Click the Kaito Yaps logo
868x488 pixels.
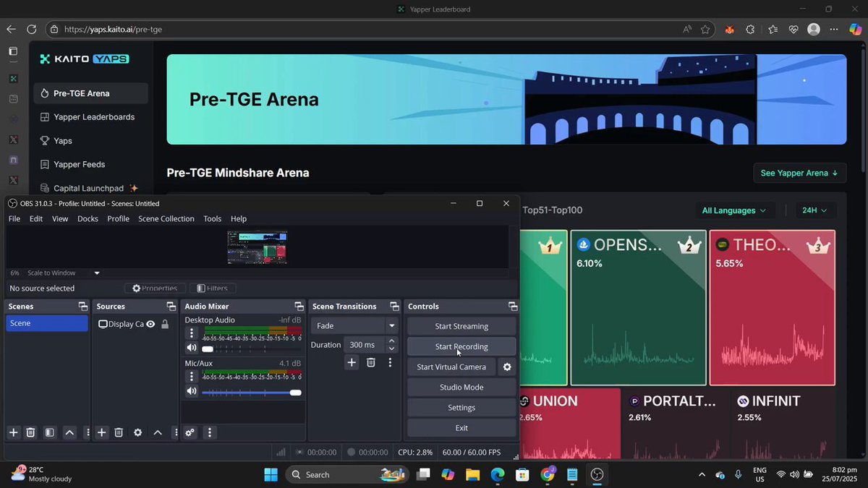pos(85,59)
